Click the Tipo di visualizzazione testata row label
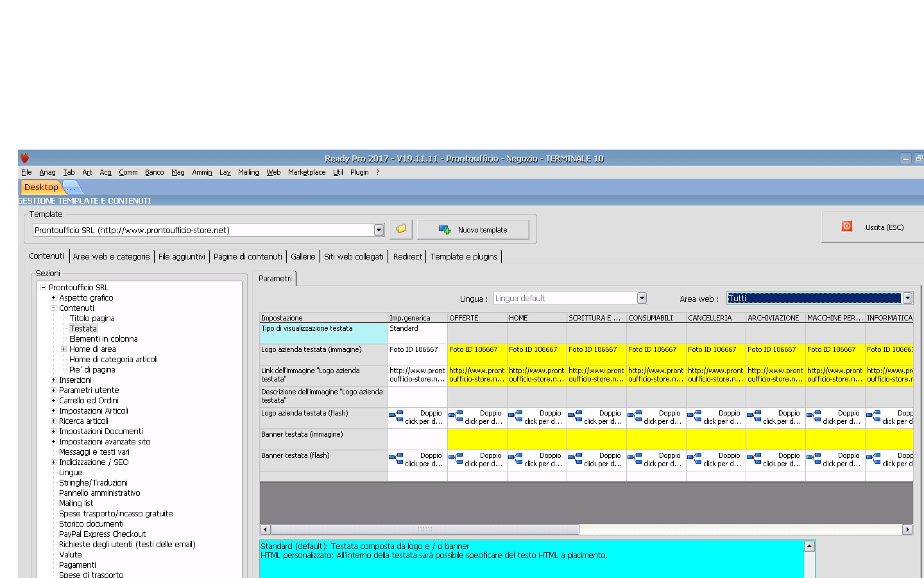Viewport: 924px width, 578px height. click(x=324, y=333)
